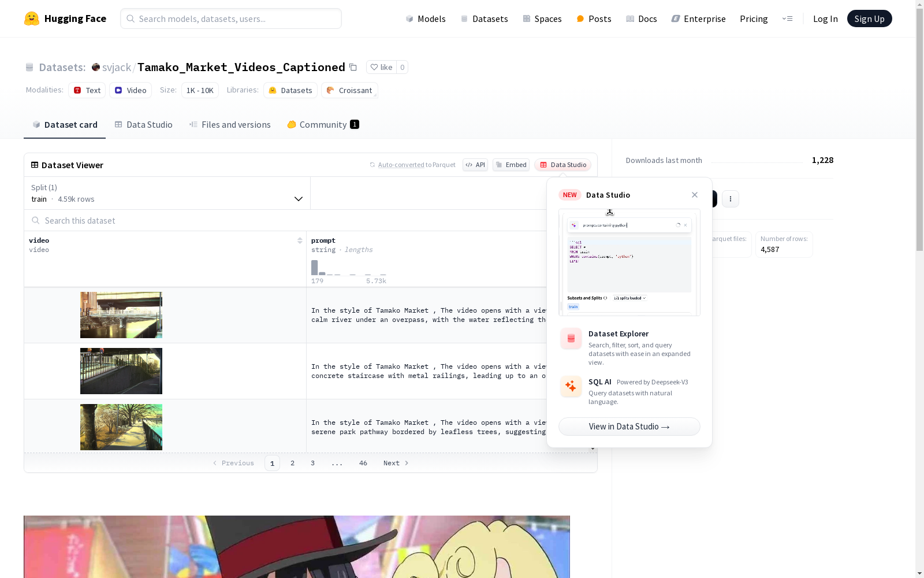Select current page 1 in pagination
The width and height of the screenshot is (924, 578).
coord(272,463)
